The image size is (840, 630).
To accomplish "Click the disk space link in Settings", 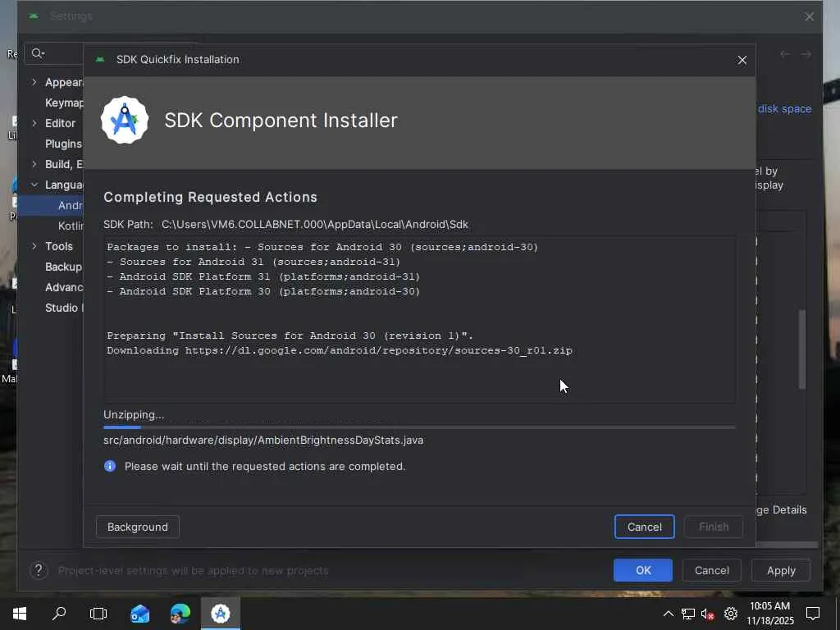I will pos(785,109).
